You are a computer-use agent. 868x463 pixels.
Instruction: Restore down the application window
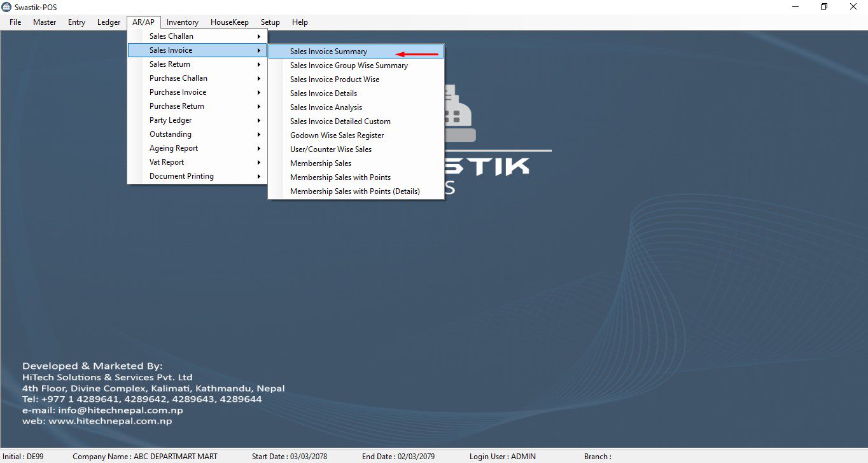[x=824, y=6]
